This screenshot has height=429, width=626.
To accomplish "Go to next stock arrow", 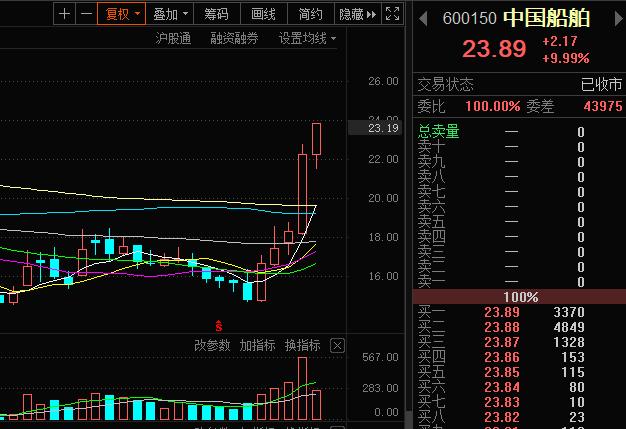I will [618, 19].
